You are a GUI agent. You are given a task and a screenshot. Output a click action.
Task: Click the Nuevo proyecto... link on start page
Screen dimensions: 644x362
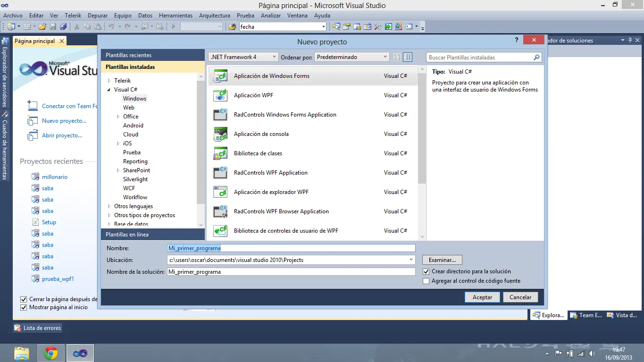tap(64, 121)
